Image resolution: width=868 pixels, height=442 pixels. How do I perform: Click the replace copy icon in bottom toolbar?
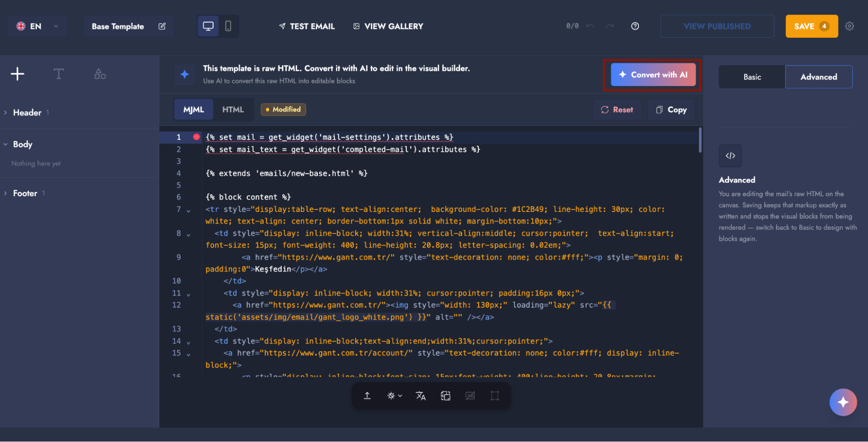click(446, 396)
